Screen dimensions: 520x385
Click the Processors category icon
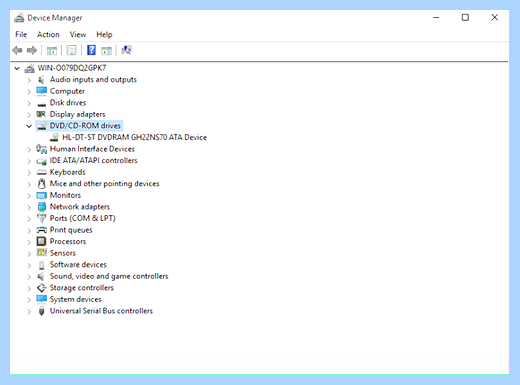click(41, 241)
